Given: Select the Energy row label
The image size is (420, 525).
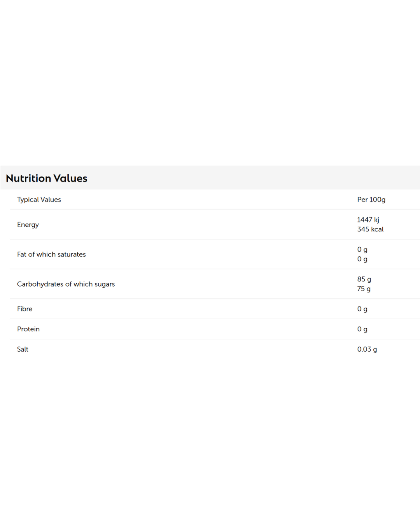Looking at the screenshot, I should [28, 225].
